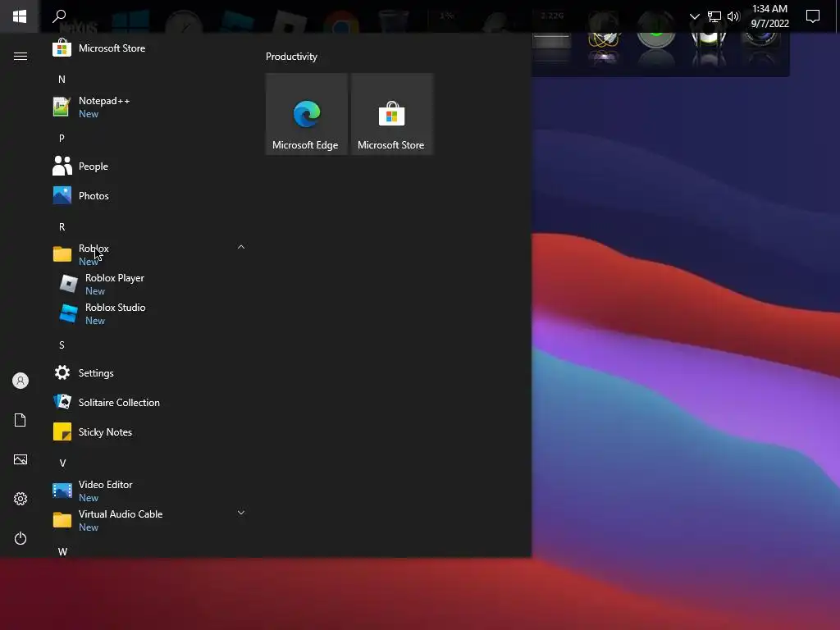Open the Photos app
This screenshot has width=840, height=630.
[149, 196]
